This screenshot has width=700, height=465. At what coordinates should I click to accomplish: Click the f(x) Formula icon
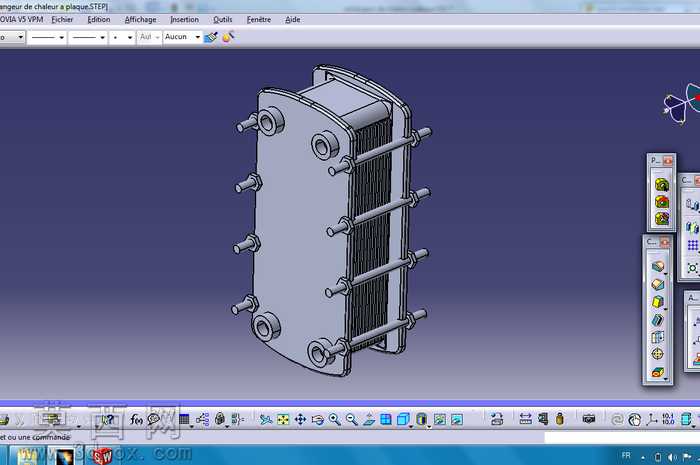(x=136, y=419)
